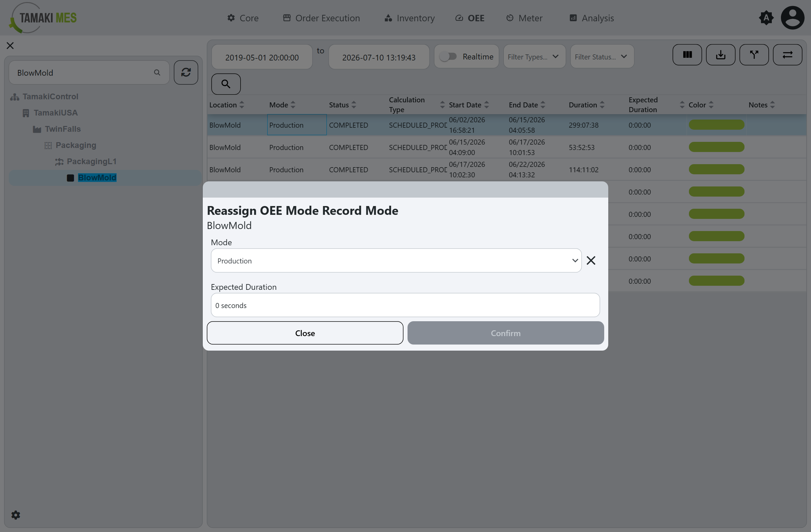Select BlowMold tree node
811x532 pixels.
(x=97, y=178)
